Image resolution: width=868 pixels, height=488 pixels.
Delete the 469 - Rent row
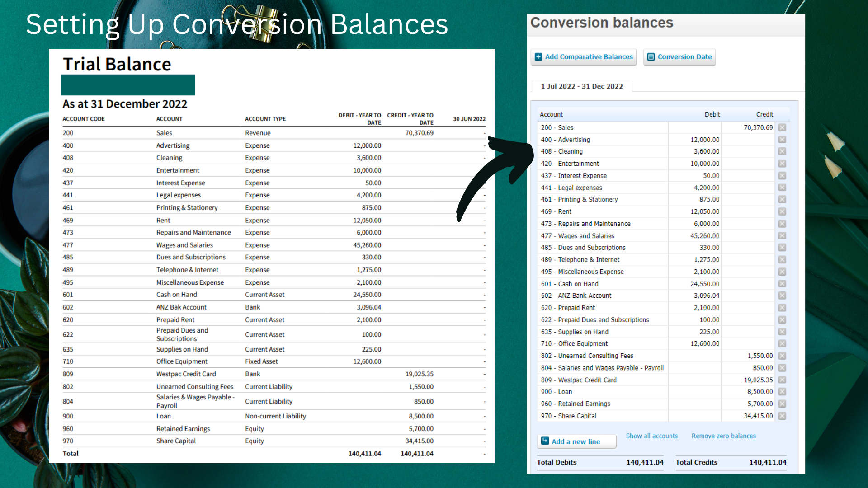pyautogui.click(x=782, y=211)
